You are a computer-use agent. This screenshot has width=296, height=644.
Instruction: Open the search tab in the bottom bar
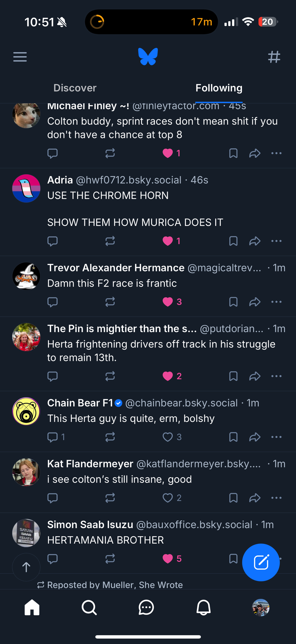tap(89, 608)
